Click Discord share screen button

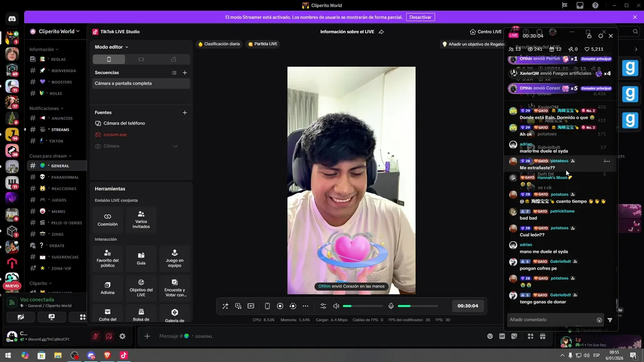pyautogui.click(x=51, y=317)
